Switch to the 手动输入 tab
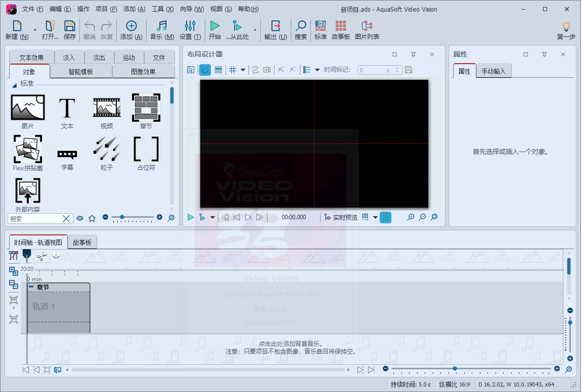Image resolution: width=581 pixels, height=392 pixels. [494, 71]
